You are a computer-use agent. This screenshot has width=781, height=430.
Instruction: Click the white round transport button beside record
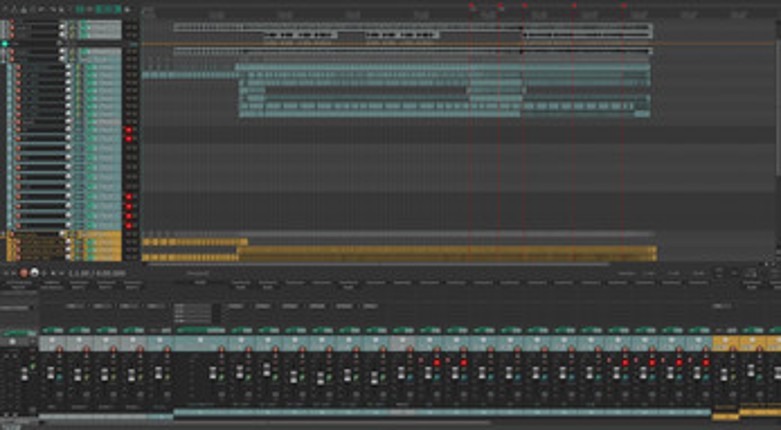pyautogui.click(x=34, y=273)
